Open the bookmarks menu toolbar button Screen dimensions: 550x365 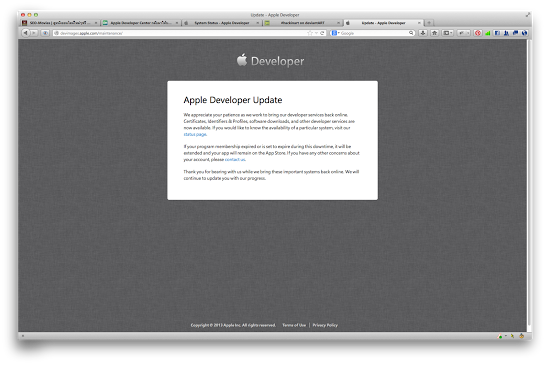pyautogui.click(x=448, y=33)
